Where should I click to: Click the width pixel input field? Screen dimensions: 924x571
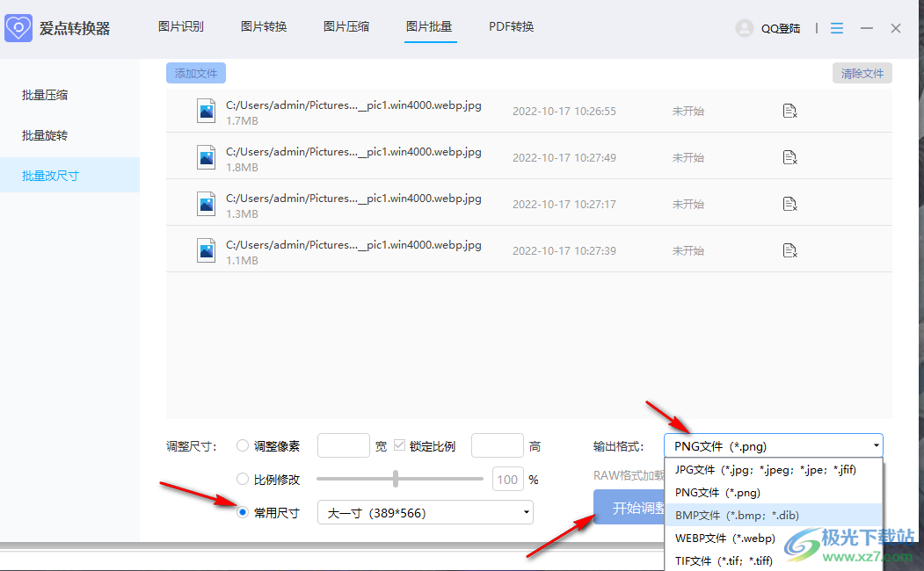[x=344, y=445]
